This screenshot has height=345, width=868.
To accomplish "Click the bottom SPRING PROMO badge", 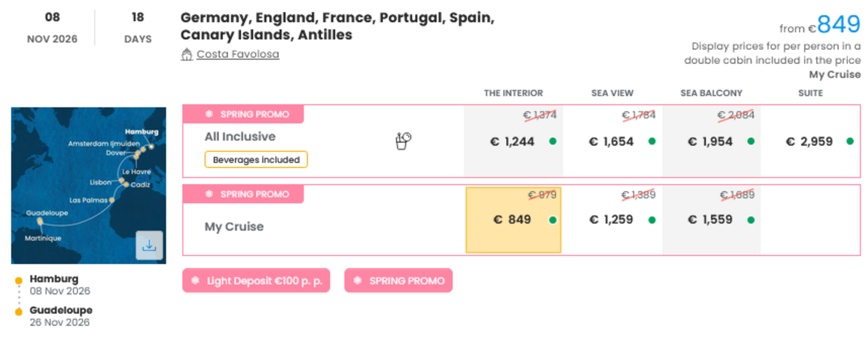I will tap(398, 281).
